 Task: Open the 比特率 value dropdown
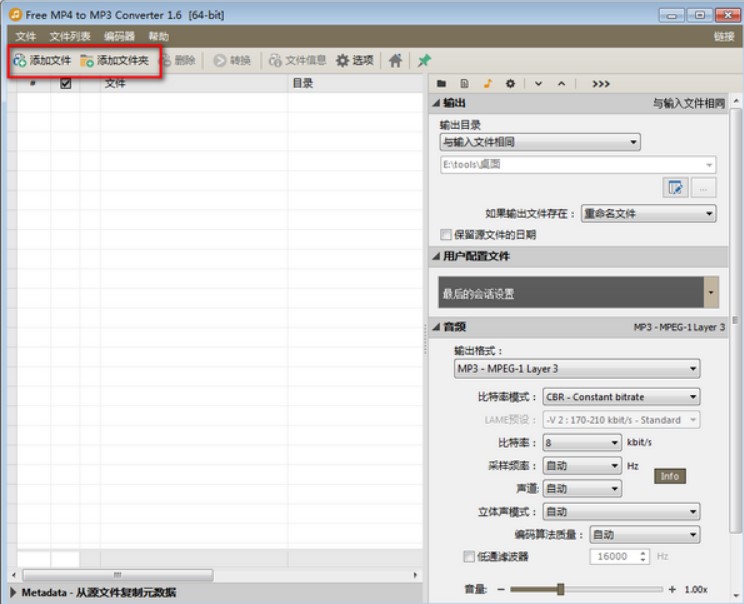pyautogui.click(x=582, y=443)
